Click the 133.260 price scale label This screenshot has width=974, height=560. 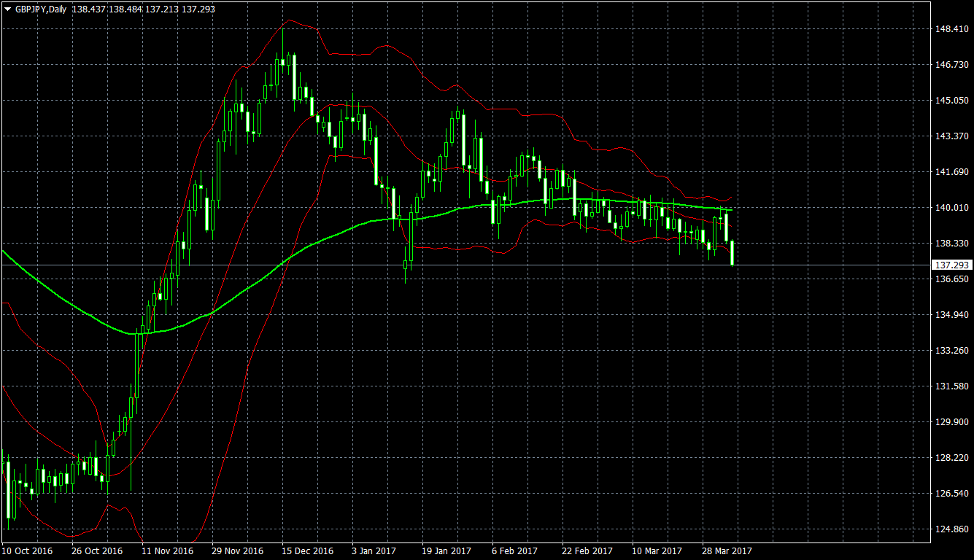(x=951, y=351)
